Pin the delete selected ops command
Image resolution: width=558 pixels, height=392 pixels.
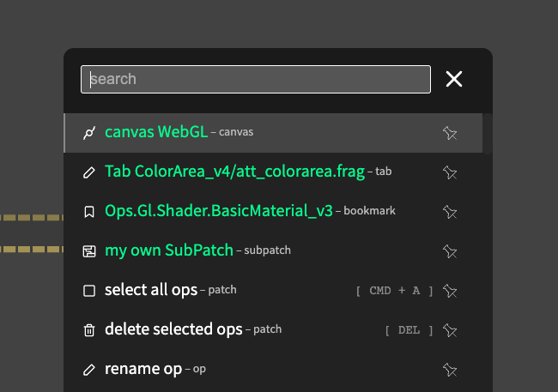pyautogui.click(x=450, y=330)
